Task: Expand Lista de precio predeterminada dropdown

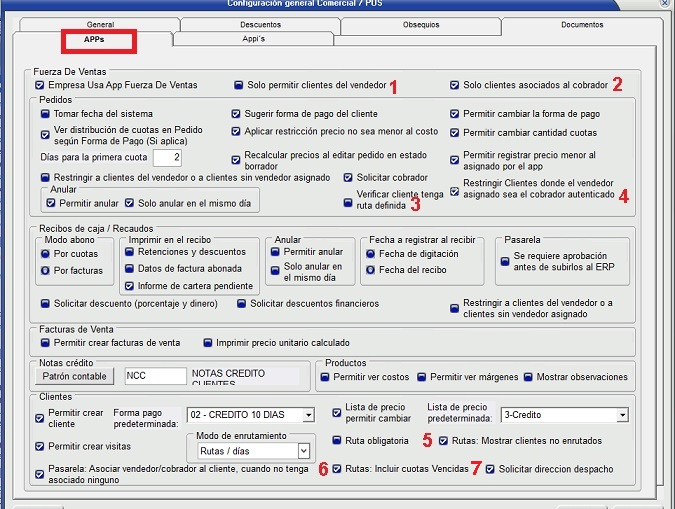Action: pos(622,414)
